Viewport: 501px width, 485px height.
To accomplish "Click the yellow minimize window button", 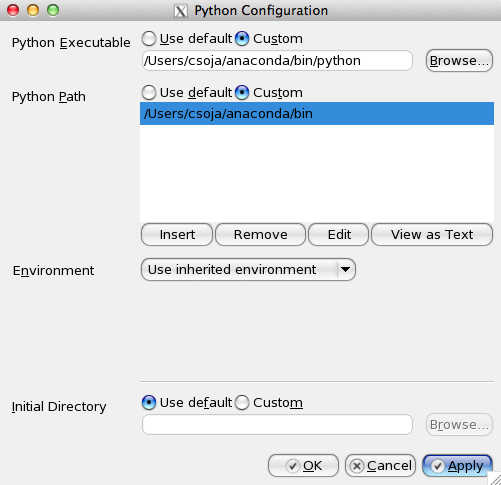I will point(33,10).
